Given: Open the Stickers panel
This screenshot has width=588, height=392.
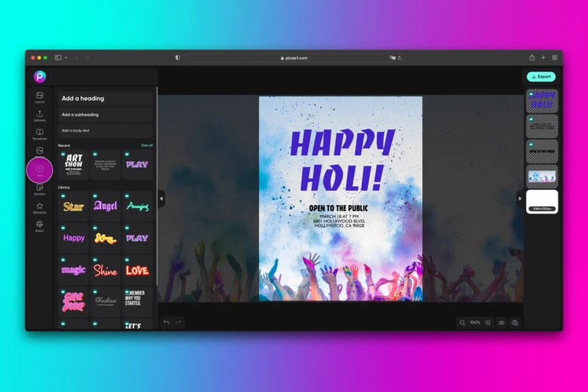Looking at the screenshot, I should click(39, 188).
